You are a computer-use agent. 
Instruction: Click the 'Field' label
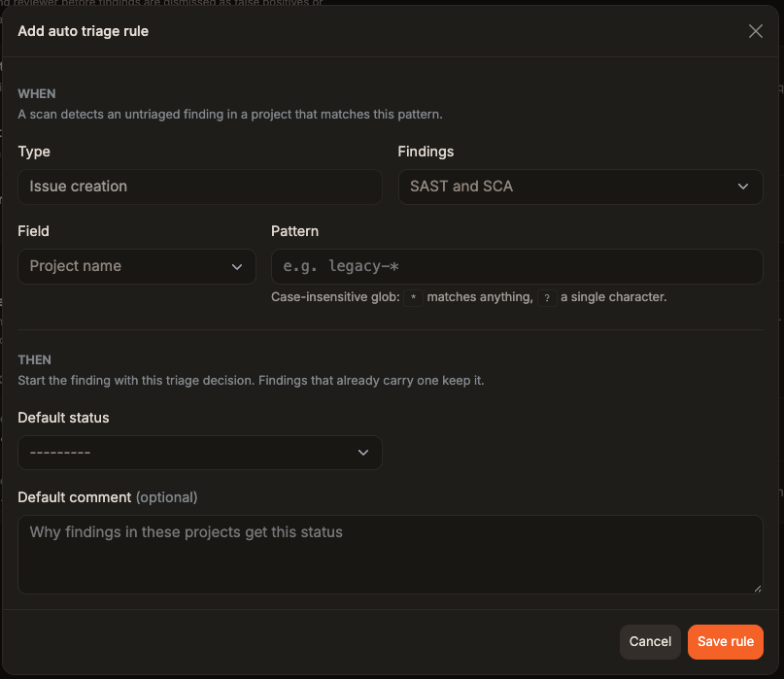pos(33,231)
